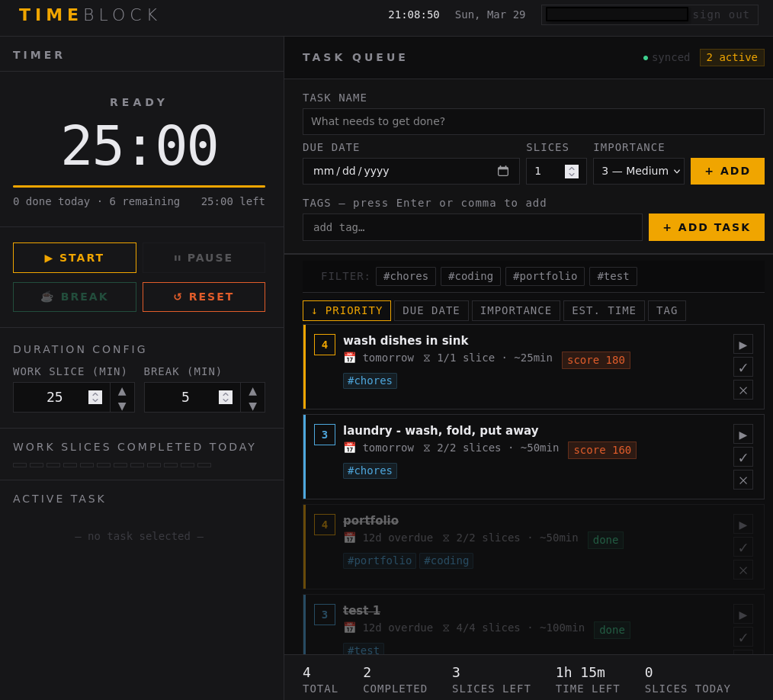Click the checkmark icon on wash dishes task

click(x=743, y=367)
